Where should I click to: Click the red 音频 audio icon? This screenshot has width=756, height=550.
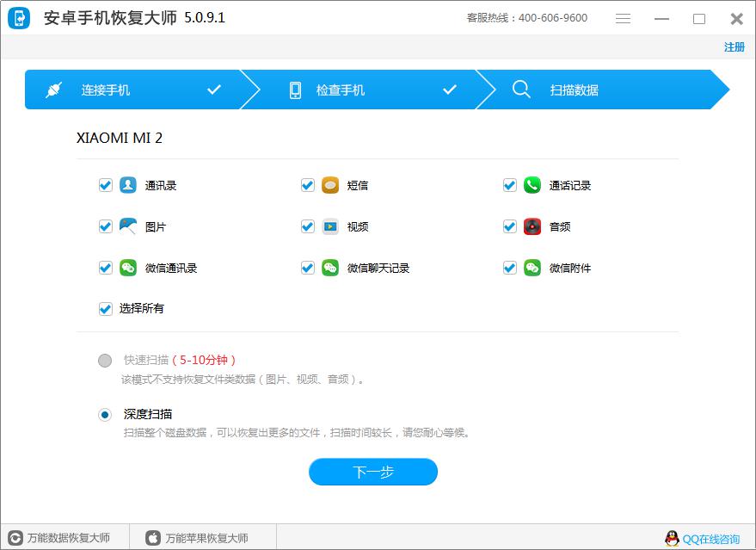tap(532, 226)
